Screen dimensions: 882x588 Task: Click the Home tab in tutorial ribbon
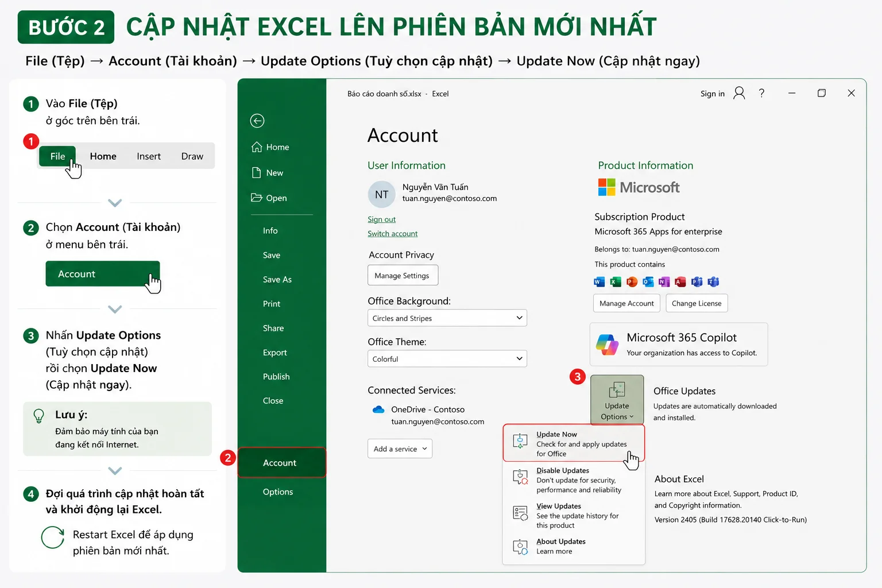[x=103, y=156]
